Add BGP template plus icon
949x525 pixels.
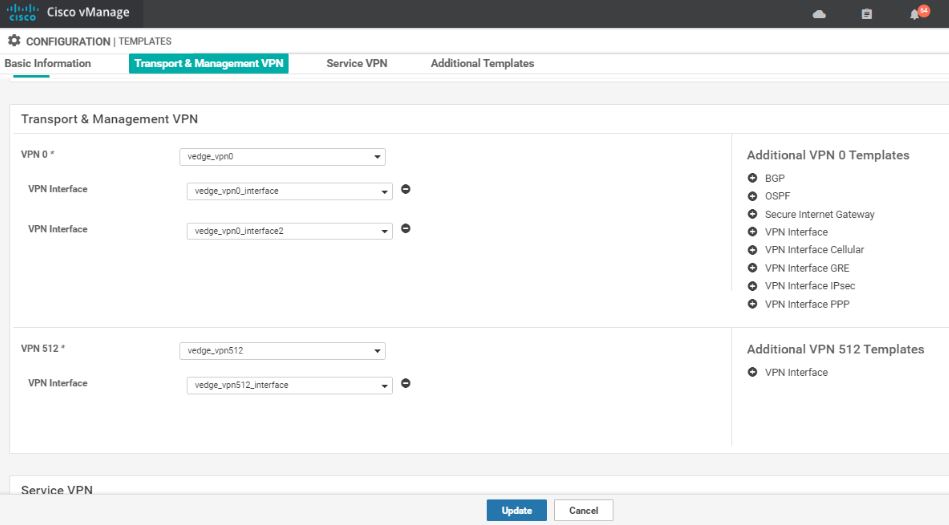tap(752, 178)
